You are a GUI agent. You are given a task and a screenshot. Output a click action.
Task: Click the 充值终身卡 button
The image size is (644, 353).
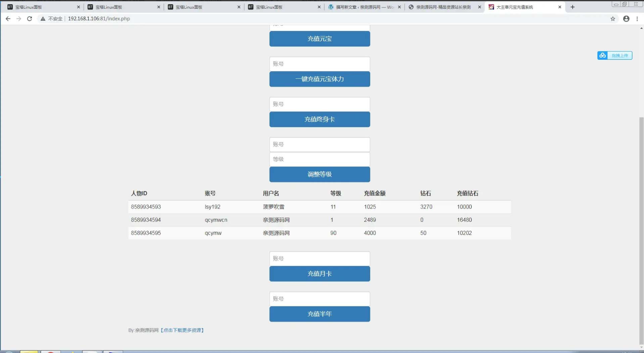tap(320, 119)
